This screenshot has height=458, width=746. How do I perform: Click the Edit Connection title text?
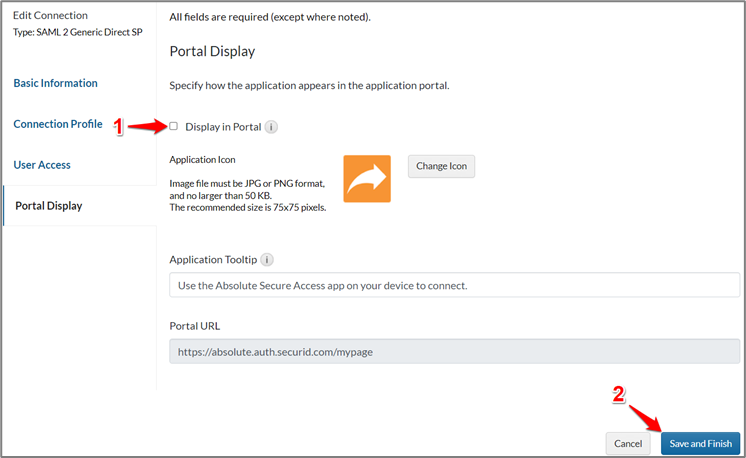(50, 15)
